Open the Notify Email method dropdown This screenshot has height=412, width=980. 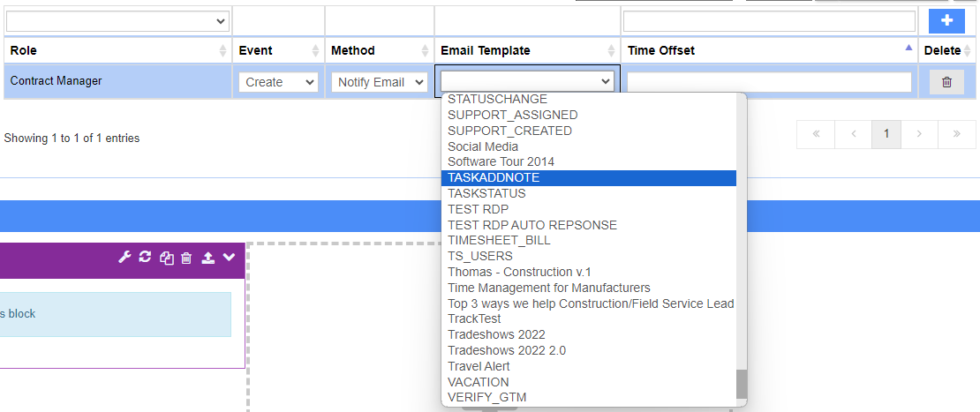click(x=381, y=82)
